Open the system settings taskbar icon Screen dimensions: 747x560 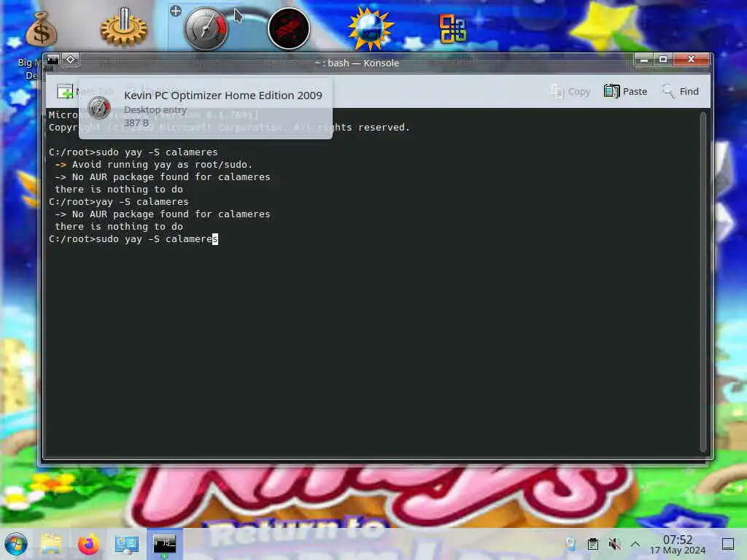[127, 544]
